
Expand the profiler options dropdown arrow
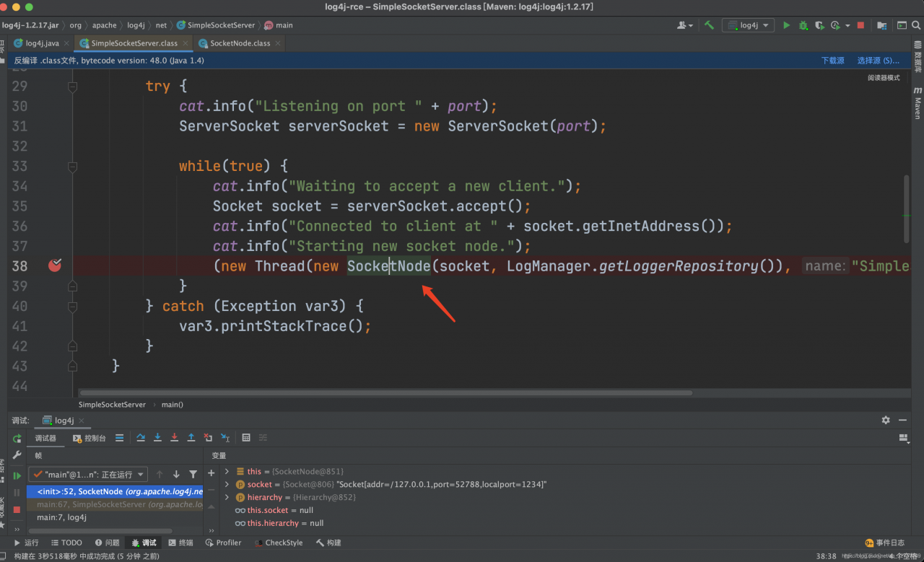pos(847,25)
